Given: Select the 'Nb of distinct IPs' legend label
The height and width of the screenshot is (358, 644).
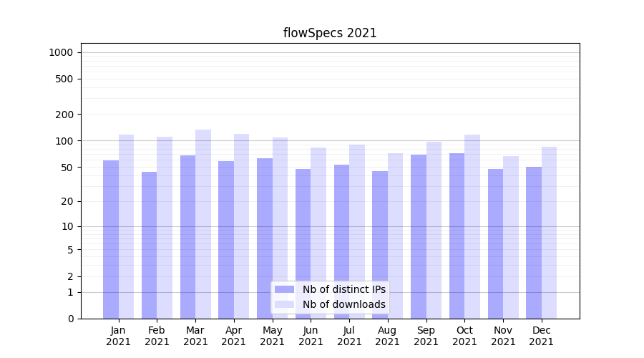Looking at the screenshot, I should 343,289.
